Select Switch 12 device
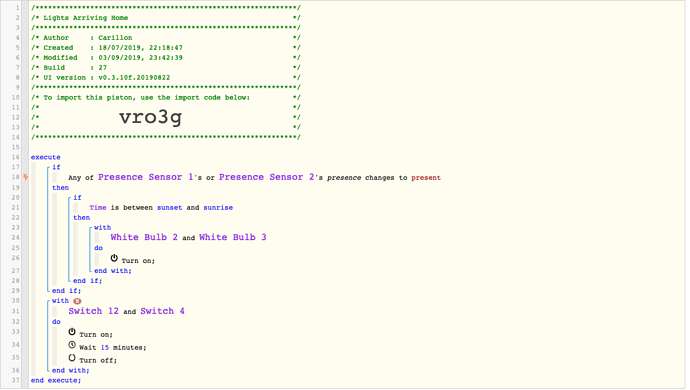The height and width of the screenshot is (390, 690). point(93,311)
